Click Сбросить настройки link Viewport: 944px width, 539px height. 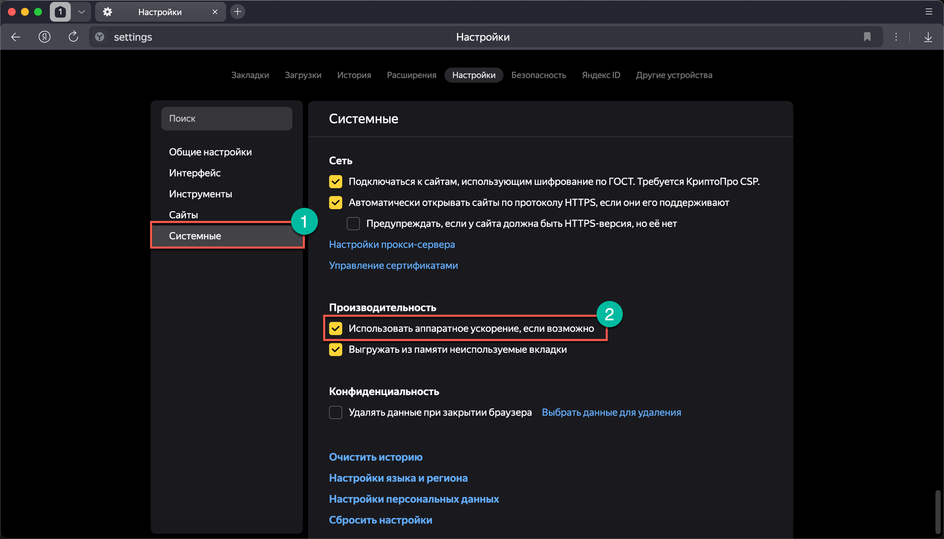380,520
